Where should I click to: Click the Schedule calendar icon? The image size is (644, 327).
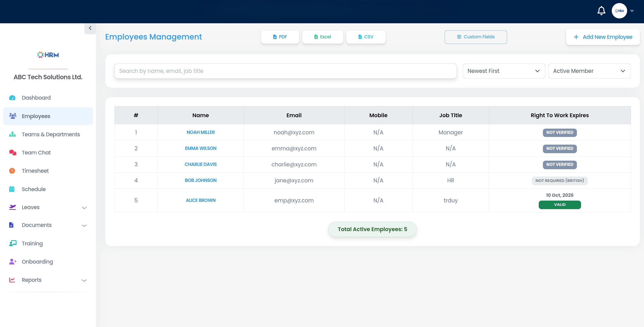click(x=12, y=189)
